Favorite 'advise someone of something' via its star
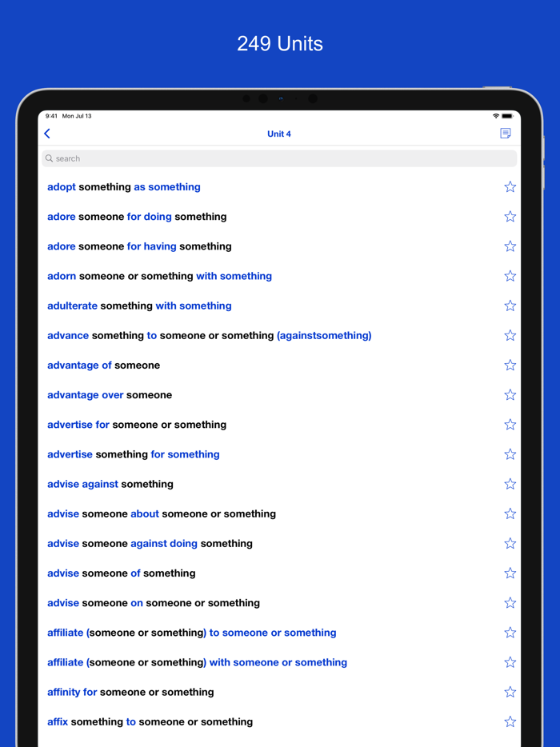This screenshot has height=747, width=560. [510, 573]
